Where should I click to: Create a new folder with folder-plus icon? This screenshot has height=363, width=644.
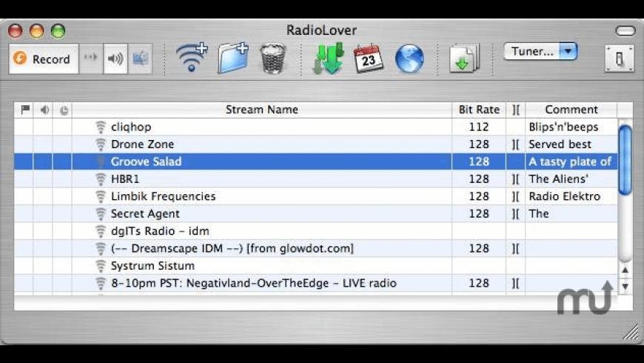233,58
